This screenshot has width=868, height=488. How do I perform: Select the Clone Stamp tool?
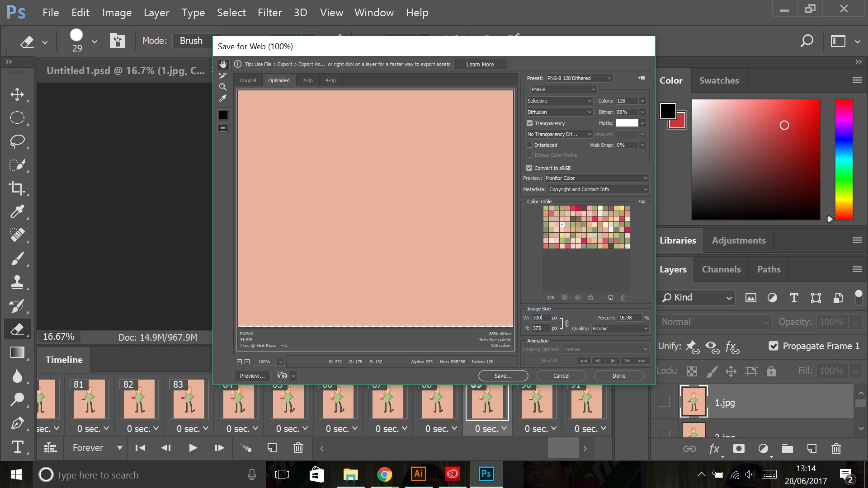[x=17, y=282]
